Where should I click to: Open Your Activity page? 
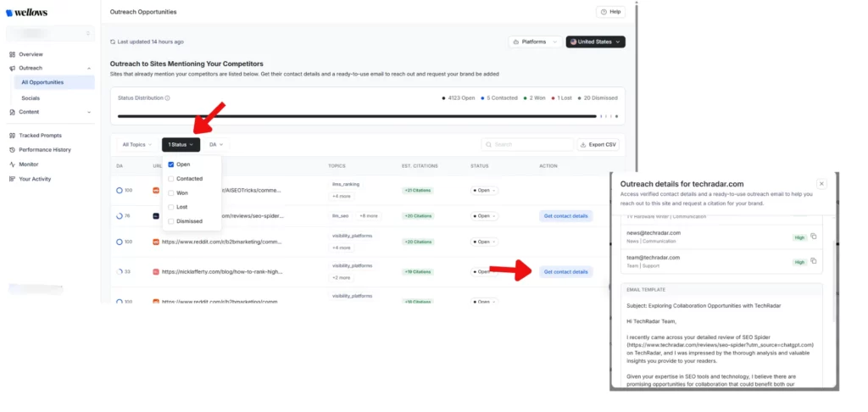[x=35, y=179]
